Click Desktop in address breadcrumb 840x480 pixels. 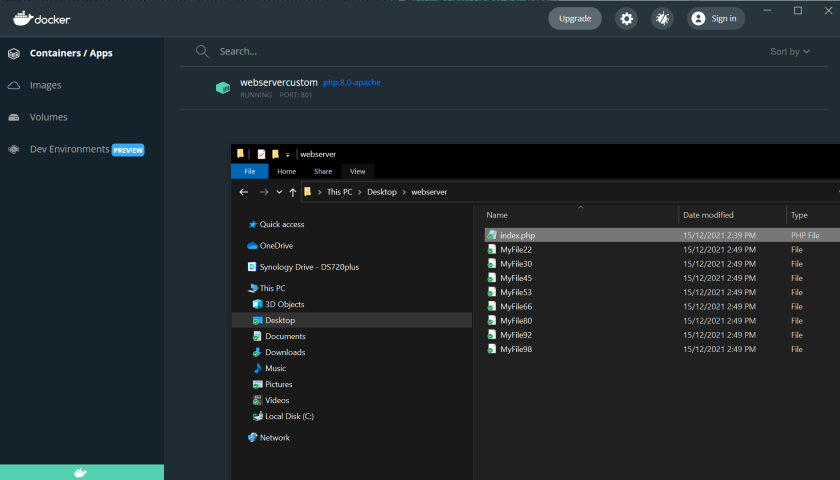[x=382, y=192]
